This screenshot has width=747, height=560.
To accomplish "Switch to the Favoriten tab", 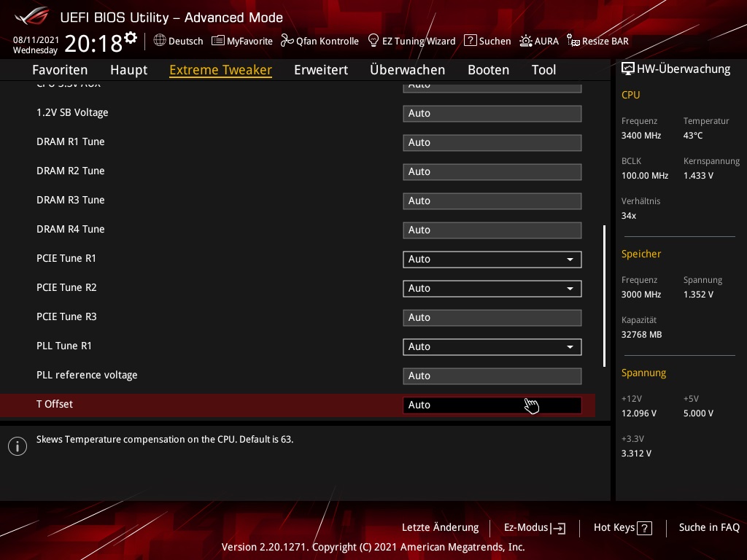I will tap(60, 69).
